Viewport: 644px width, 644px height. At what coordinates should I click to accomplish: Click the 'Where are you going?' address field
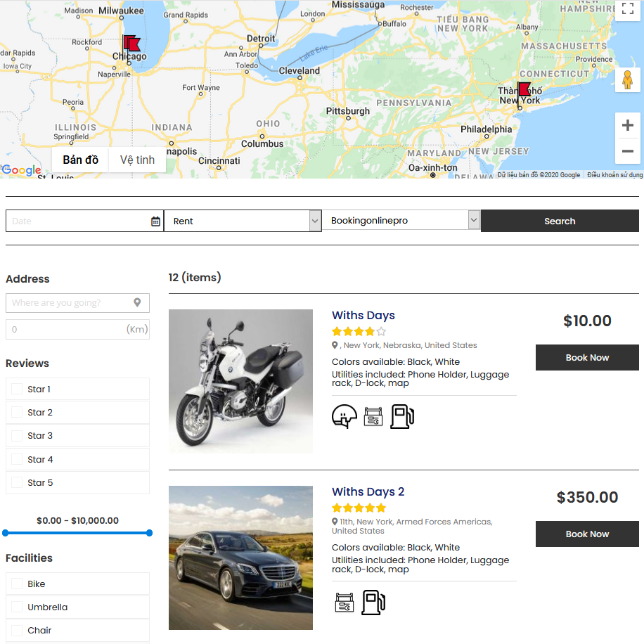[70, 303]
